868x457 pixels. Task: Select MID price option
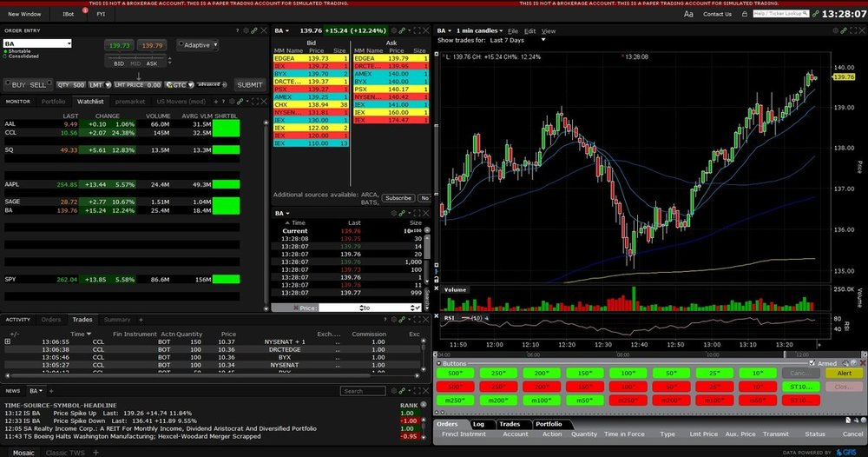pyautogui.click(x=135, y=63)
